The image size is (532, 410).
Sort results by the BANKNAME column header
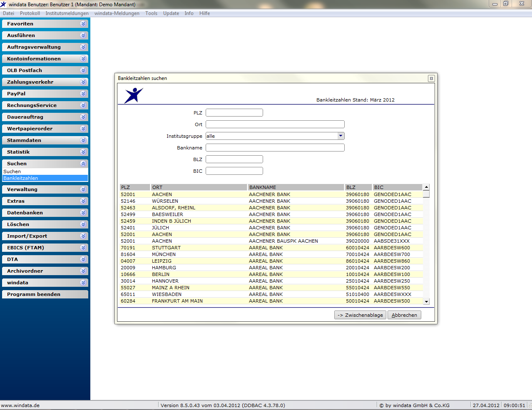pyautogui.click(x=296, y=187)
